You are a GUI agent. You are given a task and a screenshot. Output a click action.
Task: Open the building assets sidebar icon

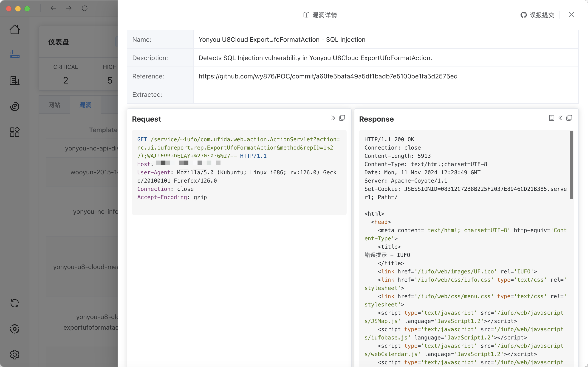(14, 80)
